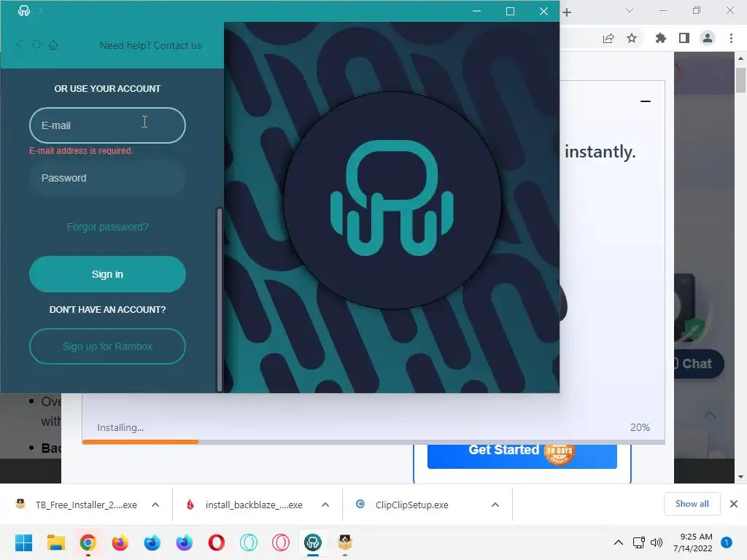Screen dimensions: 747x560
Task: Switch to Rambox app in taskbar
Action: [x=313, y=542]
